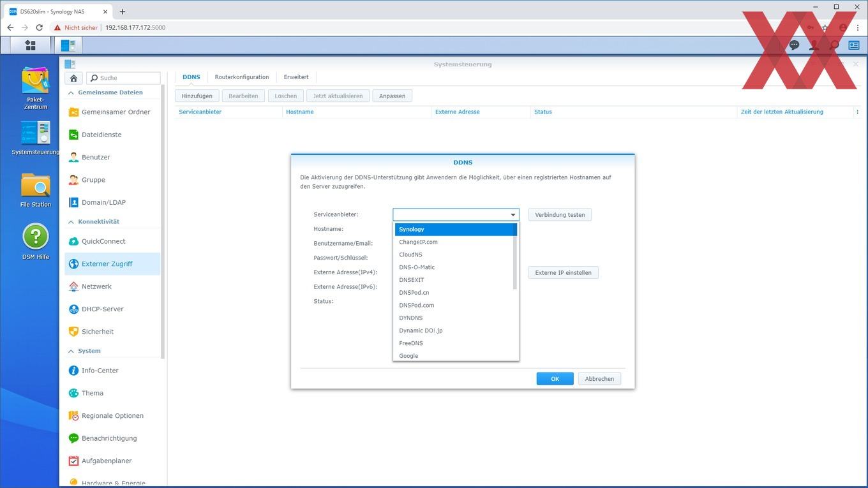Viewport: 868px width, 488px height.
Task: Open the DSM main menu grid icon
Action: (x=30, y=45)
